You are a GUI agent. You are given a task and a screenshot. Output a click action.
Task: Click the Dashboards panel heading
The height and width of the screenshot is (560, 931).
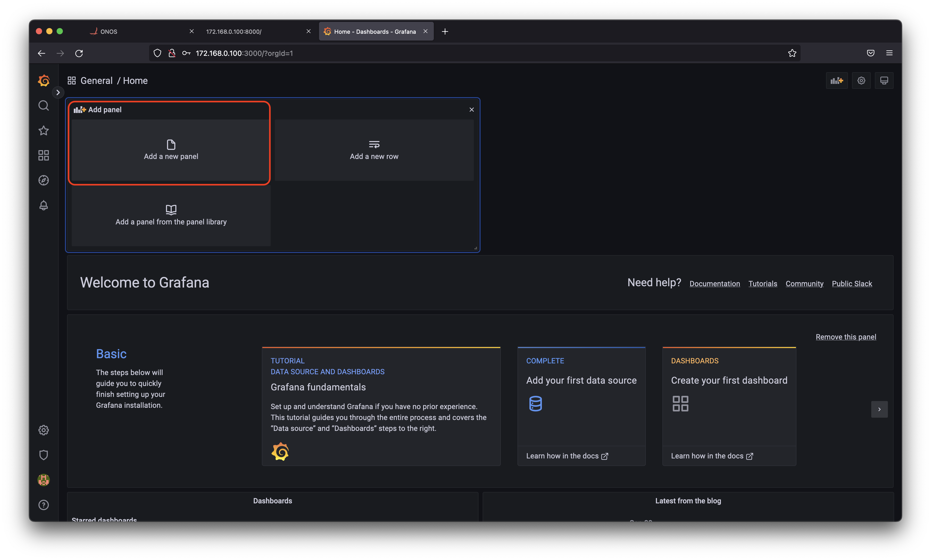tap(272, 501)
